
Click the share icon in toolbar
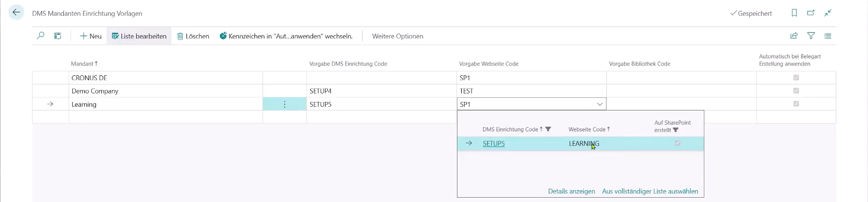[x=794, y=36]
